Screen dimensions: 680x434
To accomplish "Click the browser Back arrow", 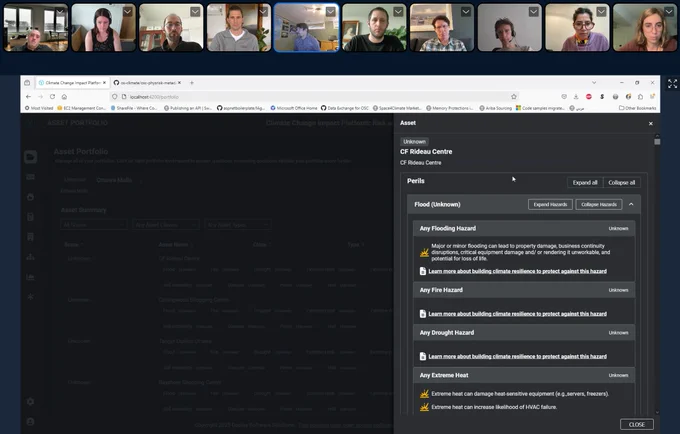I will pyautogui.click(x=28, y=97).
